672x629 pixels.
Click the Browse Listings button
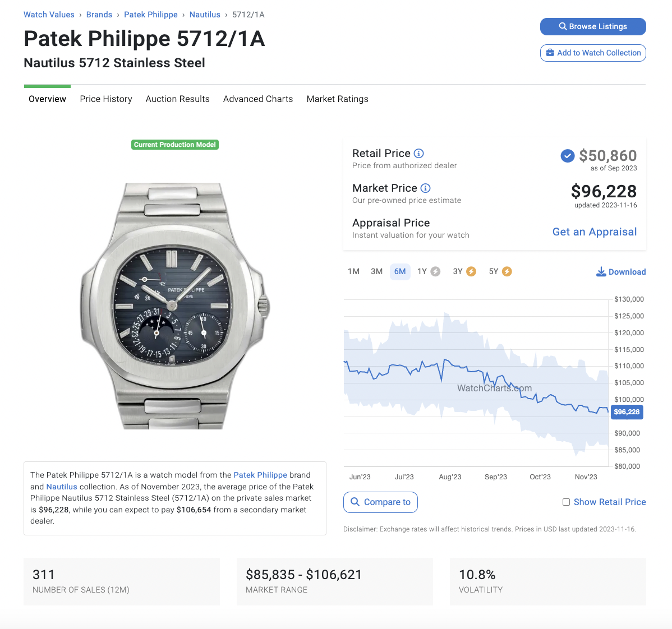(593, 26)
